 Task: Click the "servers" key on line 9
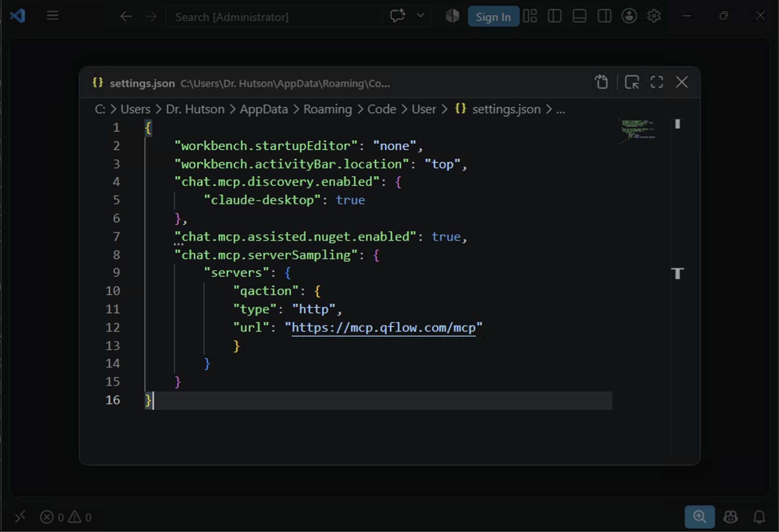(237, 273)
